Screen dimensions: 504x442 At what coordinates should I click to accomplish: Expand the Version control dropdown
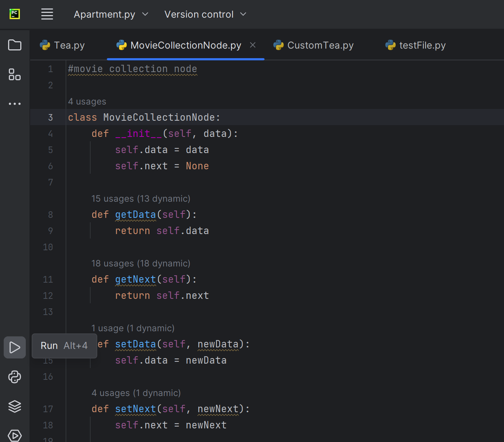click(x=205, y=14)
